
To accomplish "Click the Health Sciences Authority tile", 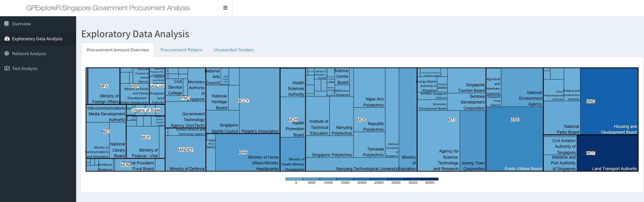I will [x=293, y=83].
